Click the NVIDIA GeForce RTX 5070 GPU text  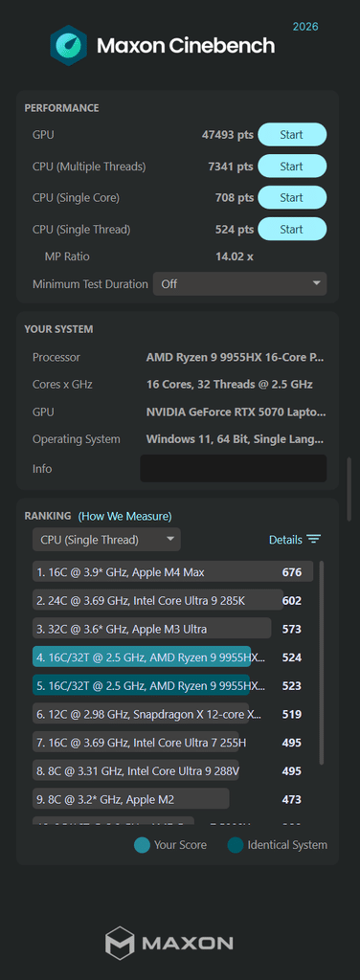point(236,412)
